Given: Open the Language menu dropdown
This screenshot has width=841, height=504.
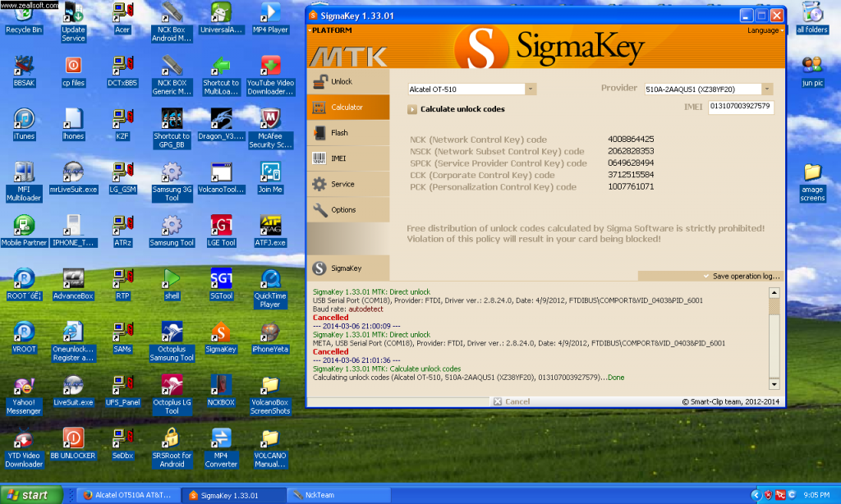Looking at the screenshot, I should pyautogui.click(x=765, y=30).
